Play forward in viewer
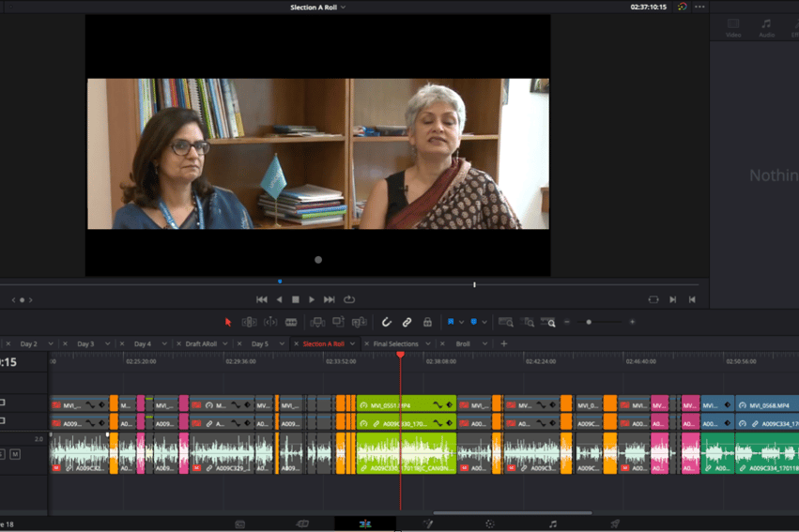 (312, 300)
